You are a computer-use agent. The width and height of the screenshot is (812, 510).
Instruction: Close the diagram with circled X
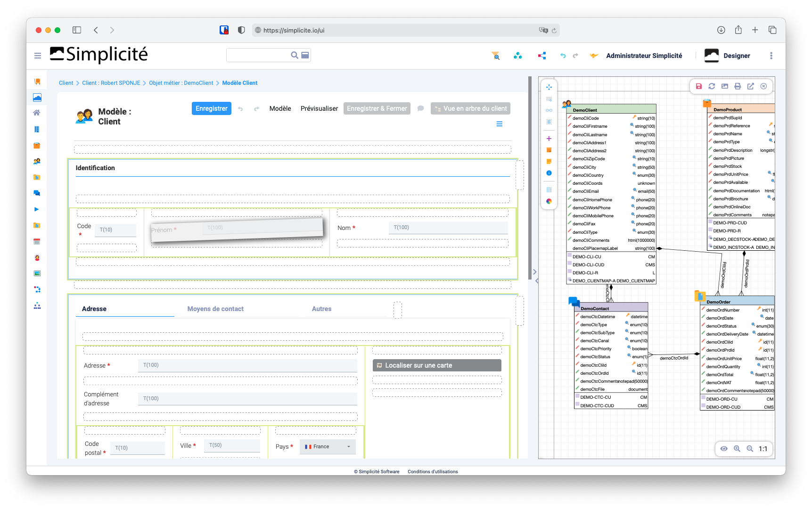pyautogui.click(x=763, y=86)
